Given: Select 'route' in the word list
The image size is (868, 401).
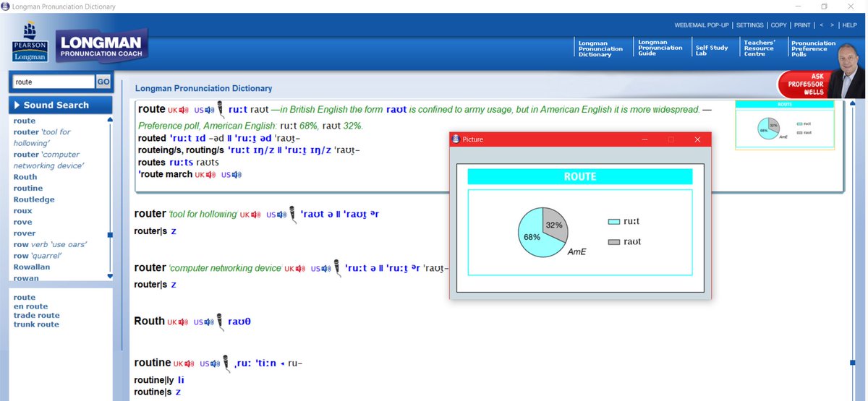Looking at the screenshot, I should pyautogui.click(x=24, y=121).
